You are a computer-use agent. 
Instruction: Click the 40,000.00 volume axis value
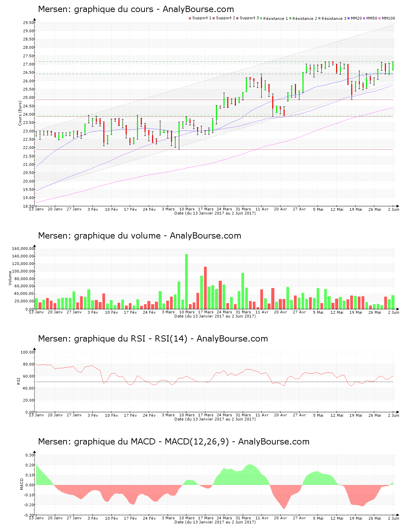(24, 294)
